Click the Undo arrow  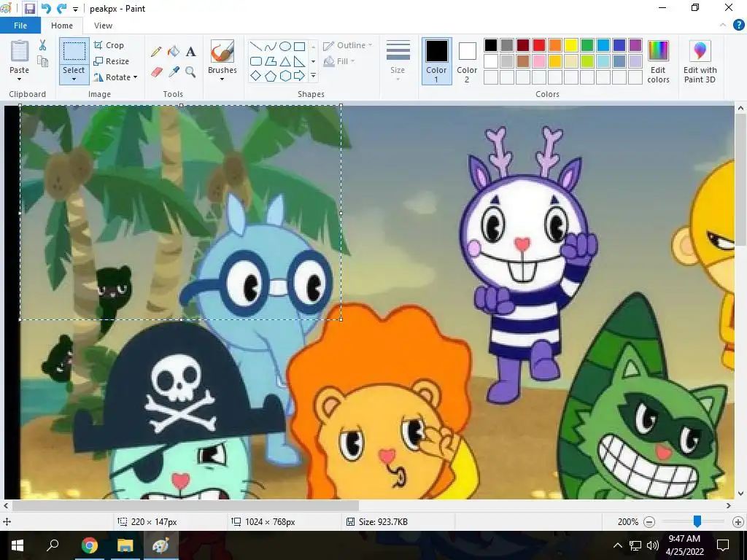click(x=46, y=9)
